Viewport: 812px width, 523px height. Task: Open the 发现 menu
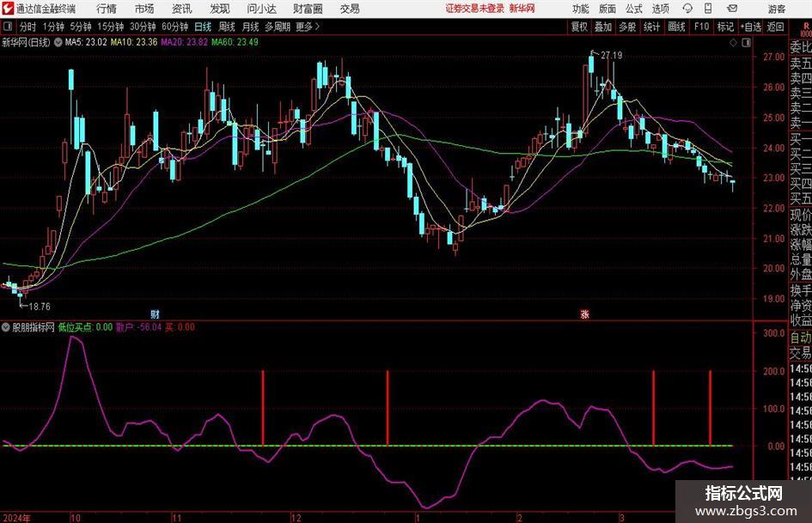click(x=220, y=9)
